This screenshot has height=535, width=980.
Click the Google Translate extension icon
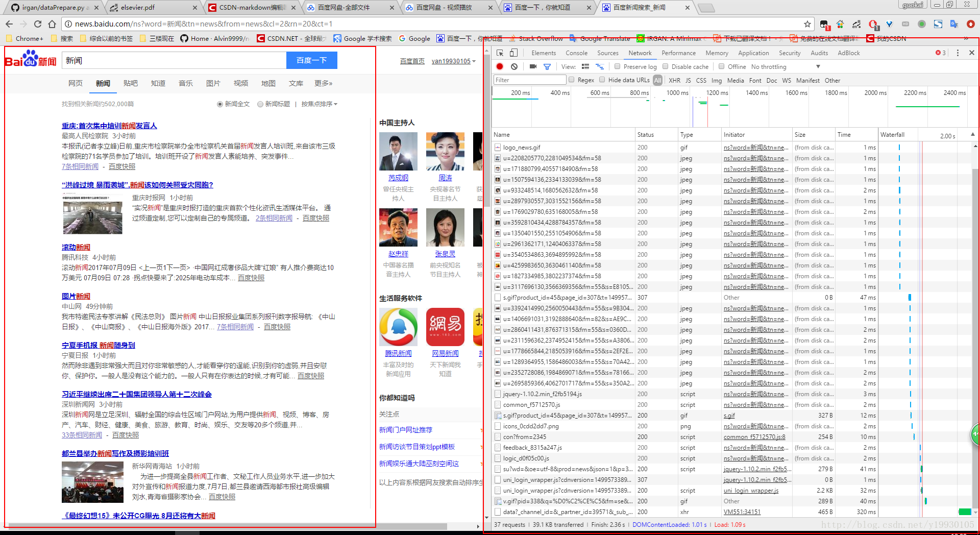point(954,24)
